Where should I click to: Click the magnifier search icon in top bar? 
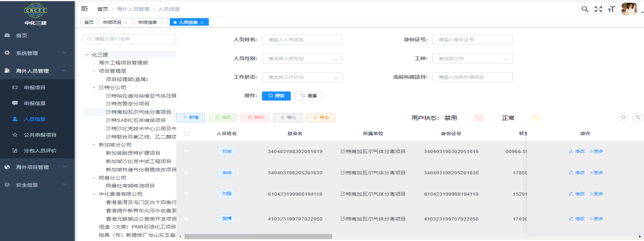[x=584, y=9]
